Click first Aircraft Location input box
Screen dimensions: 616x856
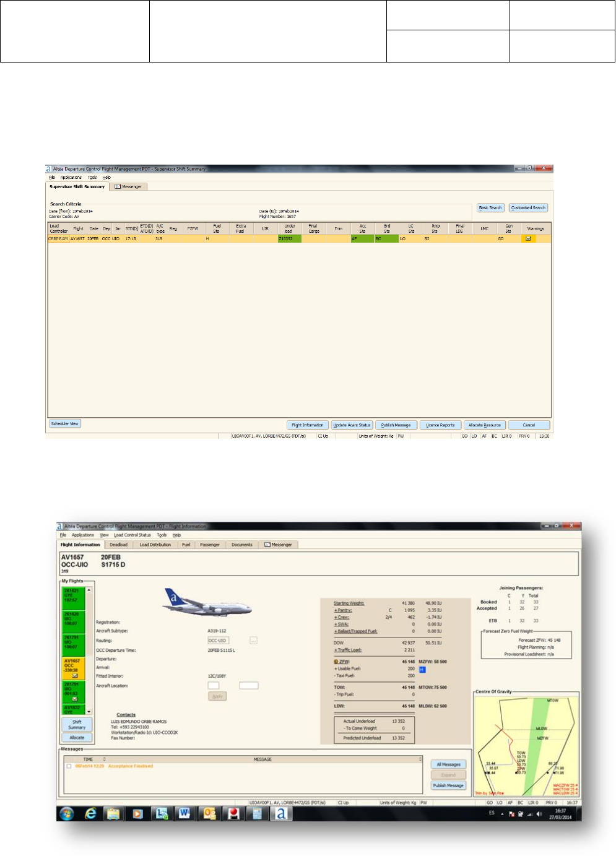pos(213,686)
